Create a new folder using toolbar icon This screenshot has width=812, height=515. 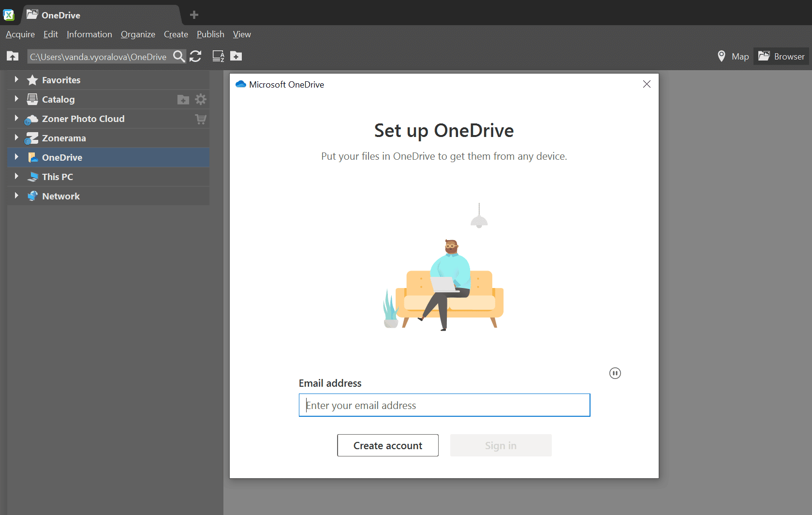point(236,57)
